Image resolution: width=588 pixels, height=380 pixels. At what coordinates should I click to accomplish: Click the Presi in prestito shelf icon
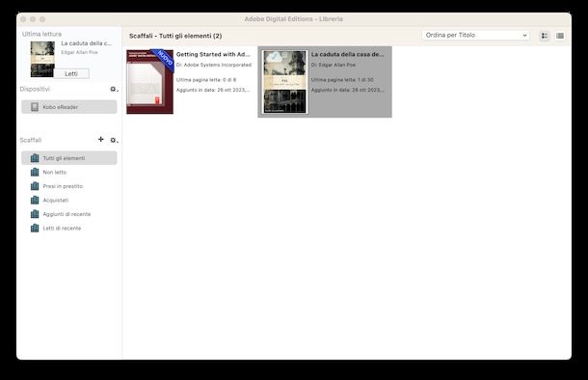pos(35,186)
